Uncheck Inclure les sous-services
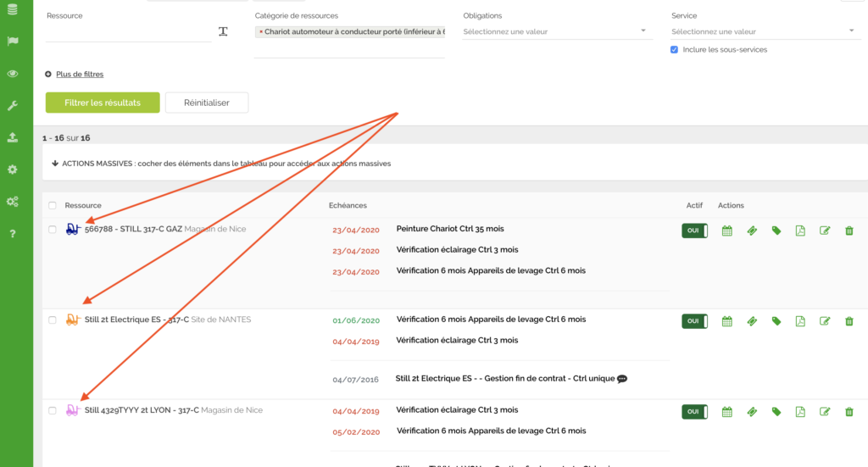Viewport: 868px width, 467px height. (674, 50)
